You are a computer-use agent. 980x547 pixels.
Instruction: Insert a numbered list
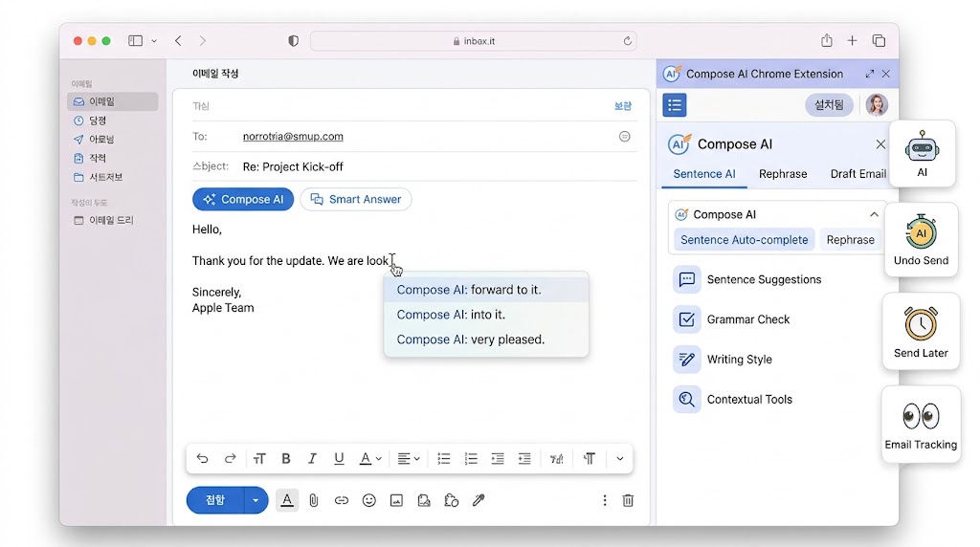coord(471,459)
